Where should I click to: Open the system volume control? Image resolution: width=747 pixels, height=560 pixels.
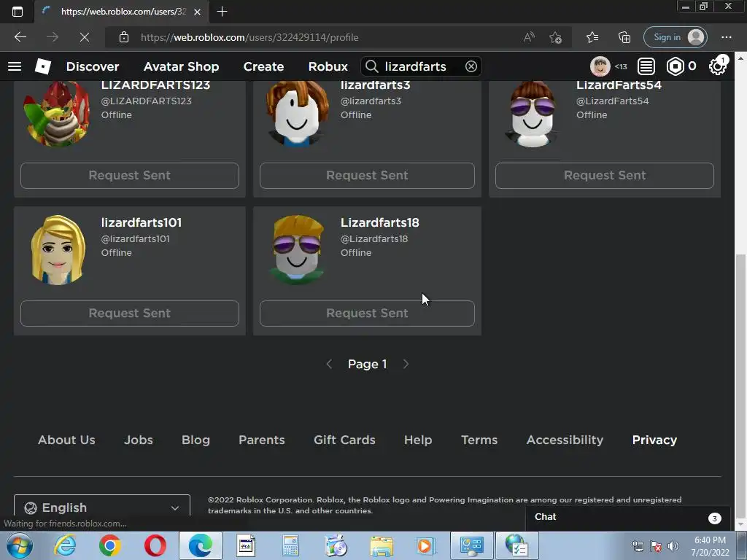[x=673, y=546]
